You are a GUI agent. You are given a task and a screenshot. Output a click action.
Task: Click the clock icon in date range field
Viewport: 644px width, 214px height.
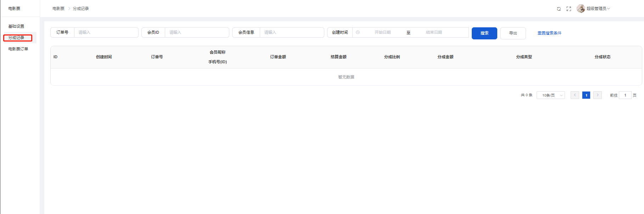click(358, 32)
